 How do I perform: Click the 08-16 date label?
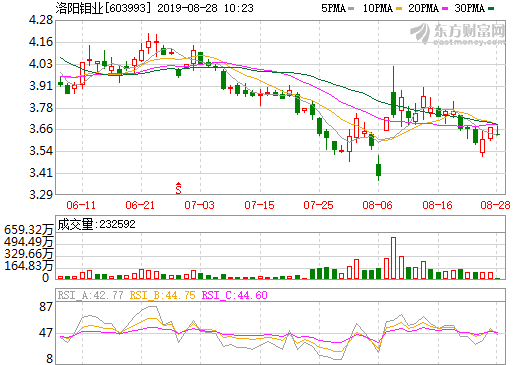(437, 205)
